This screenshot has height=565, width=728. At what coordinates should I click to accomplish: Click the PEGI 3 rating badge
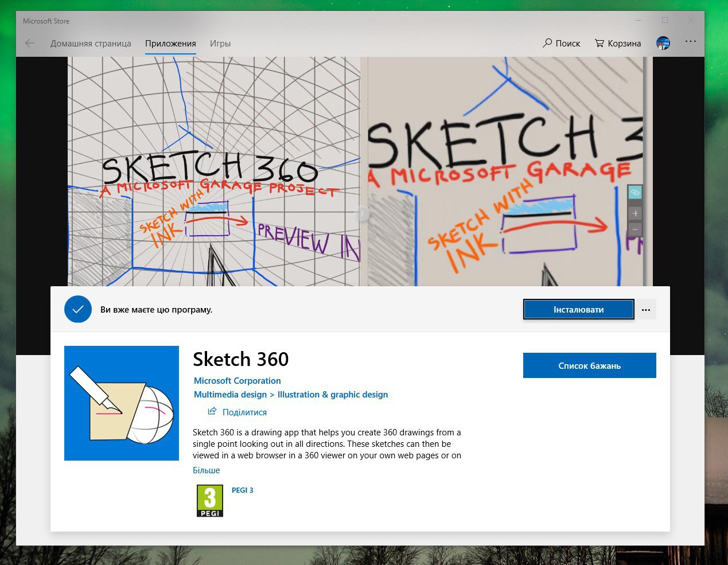[210, 501]
